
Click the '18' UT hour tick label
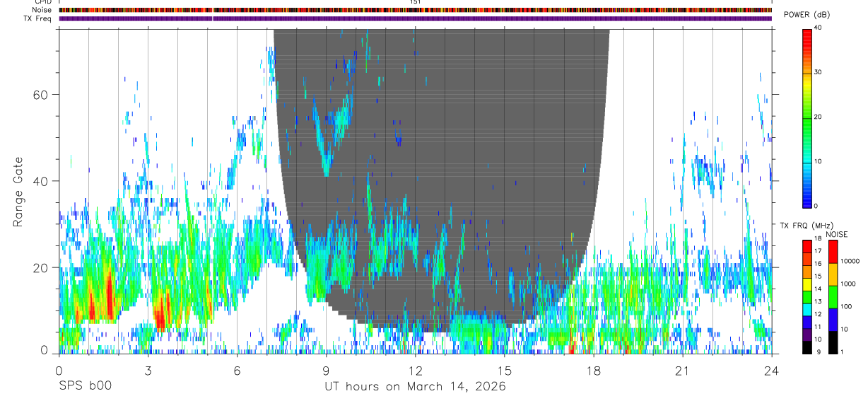pos(593,370)
